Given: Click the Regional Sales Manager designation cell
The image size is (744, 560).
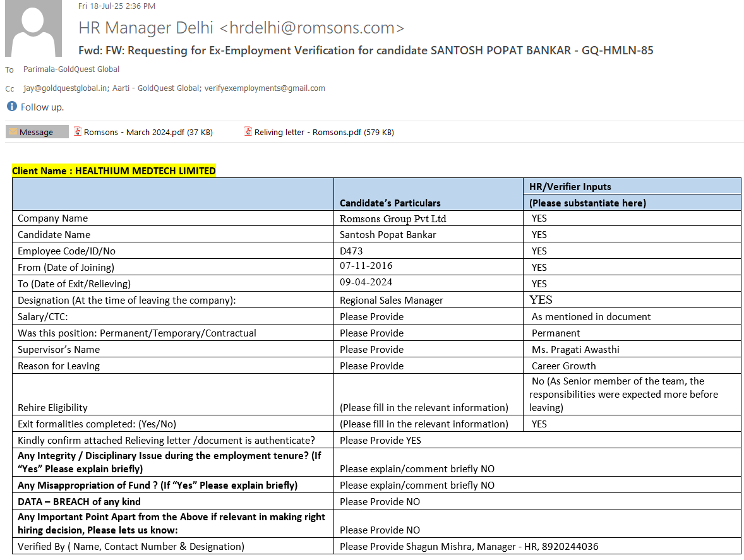Looking at the screenshot, I should pyautogui.click(x=392, y=300).
